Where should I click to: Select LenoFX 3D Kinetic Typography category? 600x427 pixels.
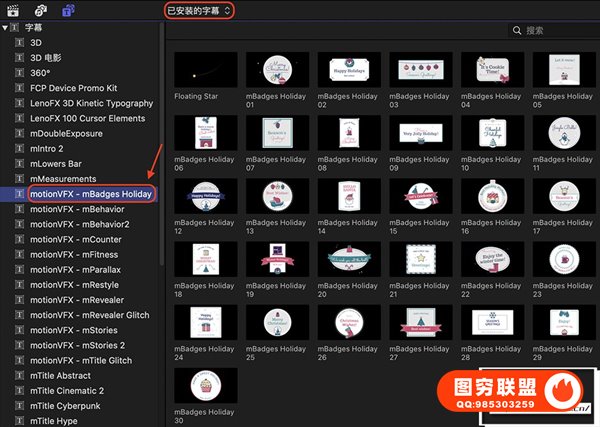pyautogui.click(x=91, y=103)
